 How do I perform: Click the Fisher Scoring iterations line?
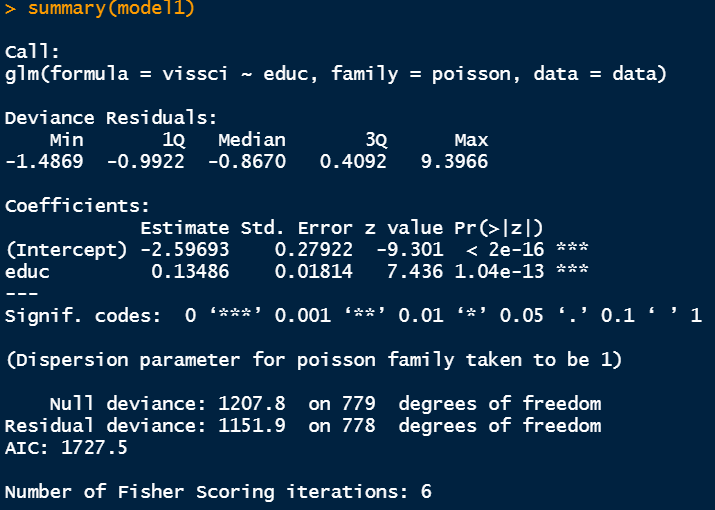[218, 491]
